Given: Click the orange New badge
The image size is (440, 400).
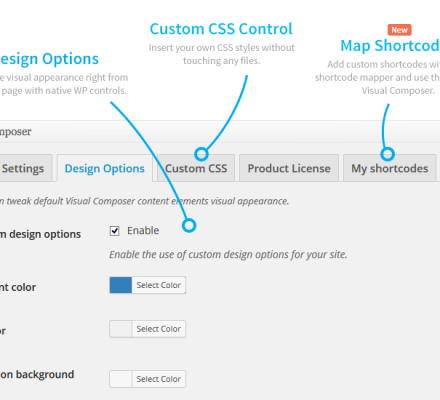Looking at the screenshot, I should pos(399,30).
